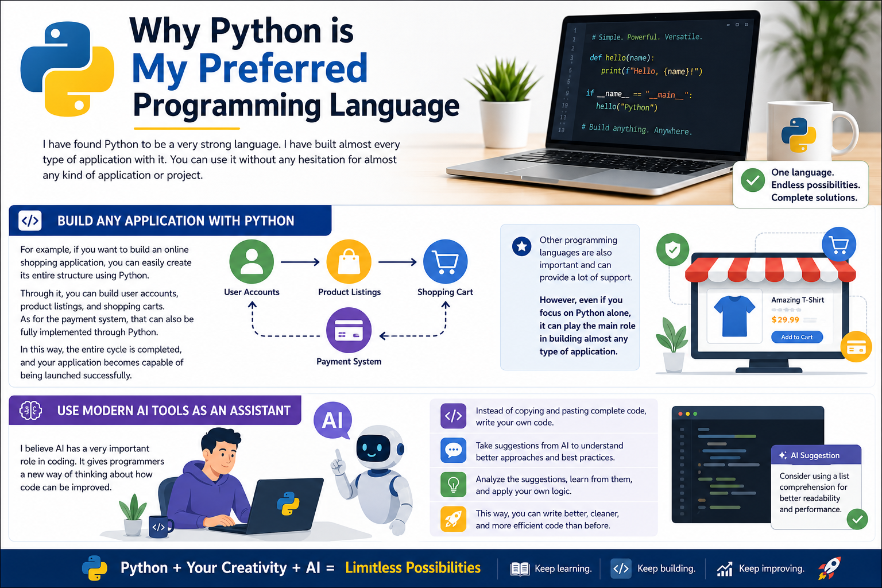Click the '# Simple. Powerful. Versatile.' code comment
This screenshot has width=882, height=588.
(647, 37)
